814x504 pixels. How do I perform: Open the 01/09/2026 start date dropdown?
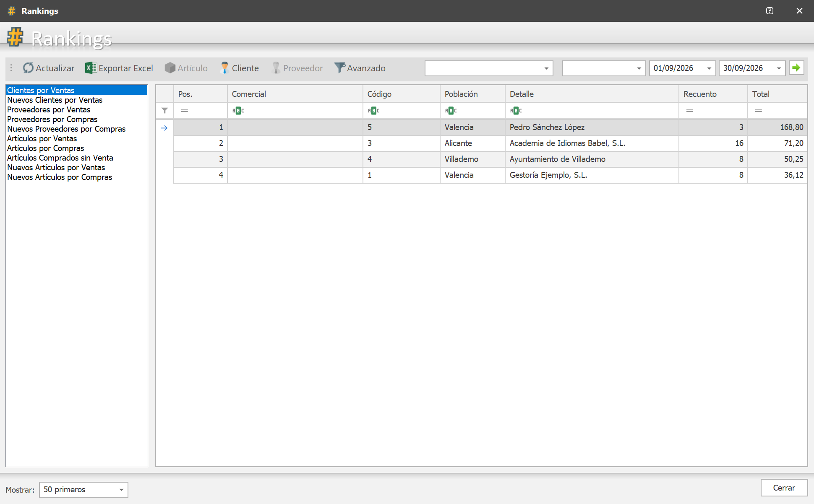709,68
